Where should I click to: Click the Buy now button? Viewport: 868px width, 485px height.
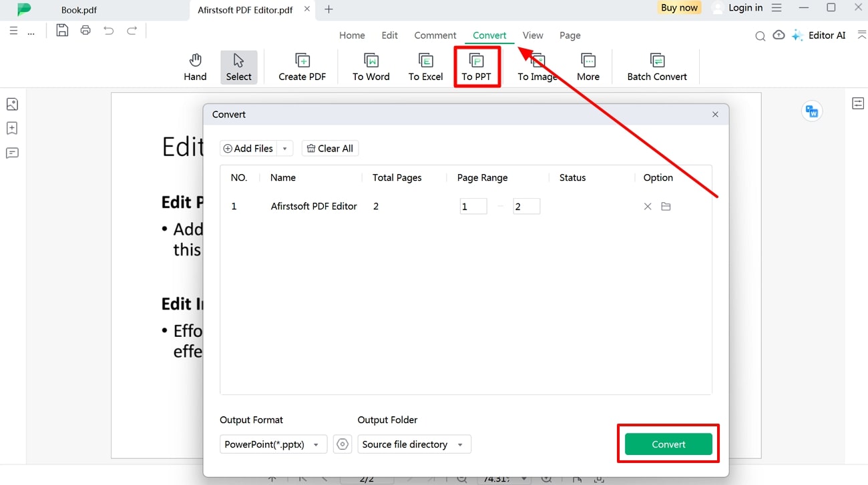(x=679, y=8)
